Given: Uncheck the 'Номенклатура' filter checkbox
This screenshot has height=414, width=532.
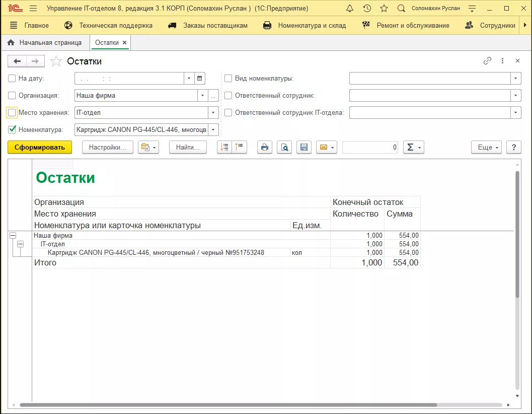Looking at the screenshot, I should (x=12, y=129).
